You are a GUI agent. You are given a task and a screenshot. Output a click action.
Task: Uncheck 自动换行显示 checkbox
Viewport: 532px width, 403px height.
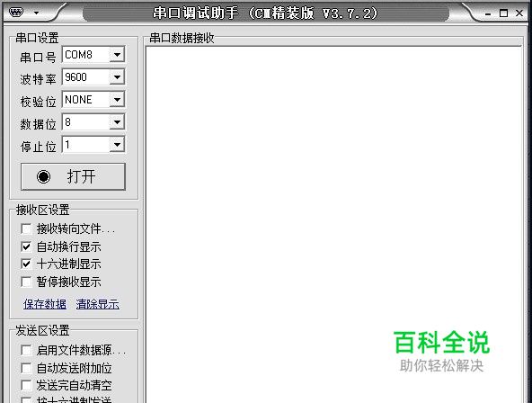point(26,246)
